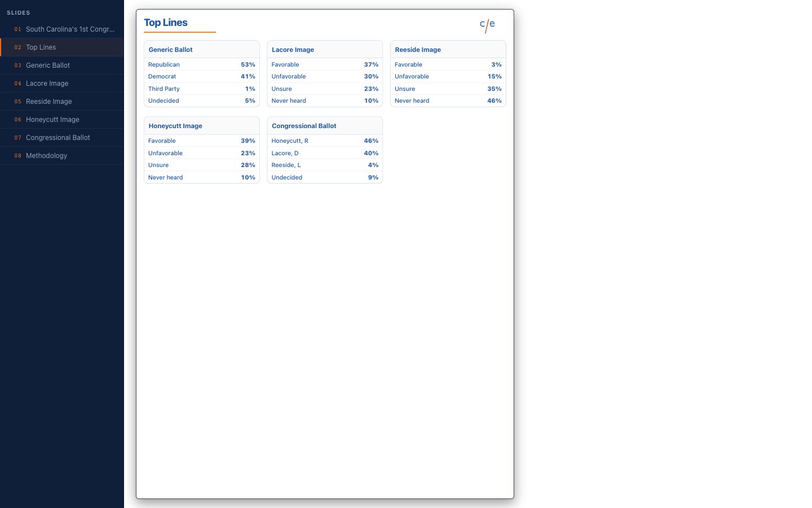Click the 3% Favorable value for Reeside
This screenshot has height=508, width=812.
pyautogui.click(x=496, y=64)
